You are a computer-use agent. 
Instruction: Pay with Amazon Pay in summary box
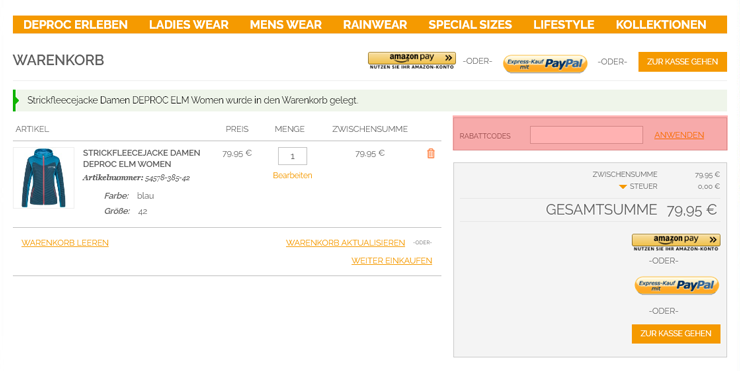(676, 242)
